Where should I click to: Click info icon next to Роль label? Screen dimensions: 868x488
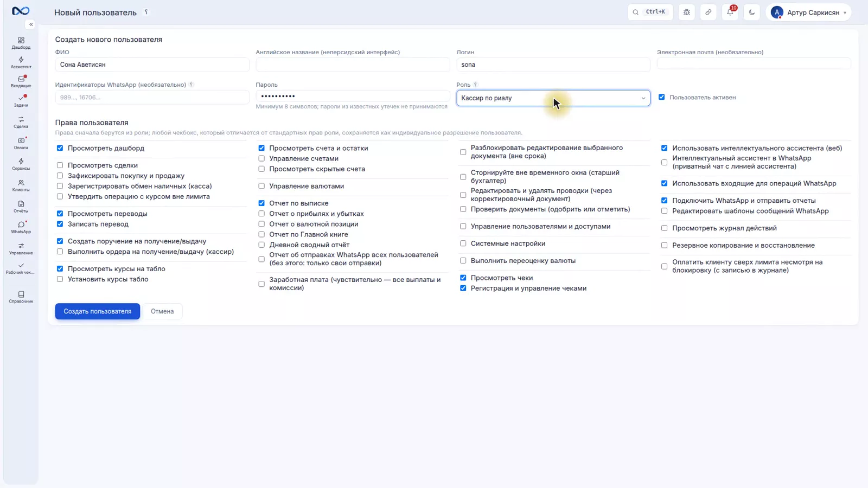pos(476,85)
